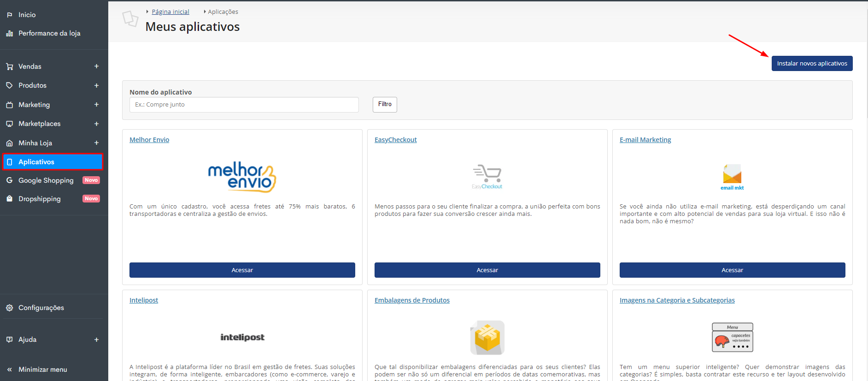Open the EasyCheckout title link
Viewport: 868px width, 381px height.
coord(396,140)
